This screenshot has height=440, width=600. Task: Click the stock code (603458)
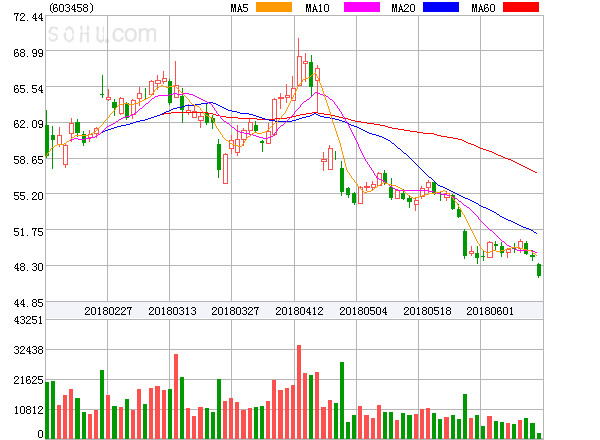click(72, 8)
